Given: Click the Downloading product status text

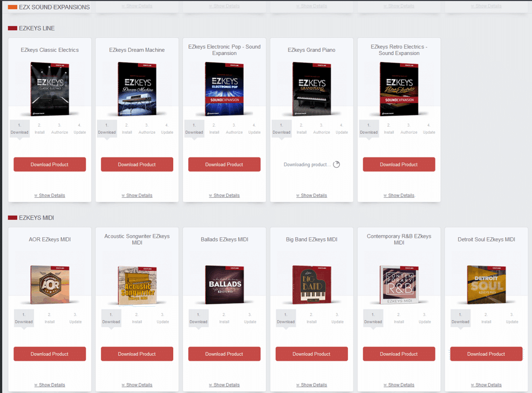Looking at the screenshot, I should 307,164.
